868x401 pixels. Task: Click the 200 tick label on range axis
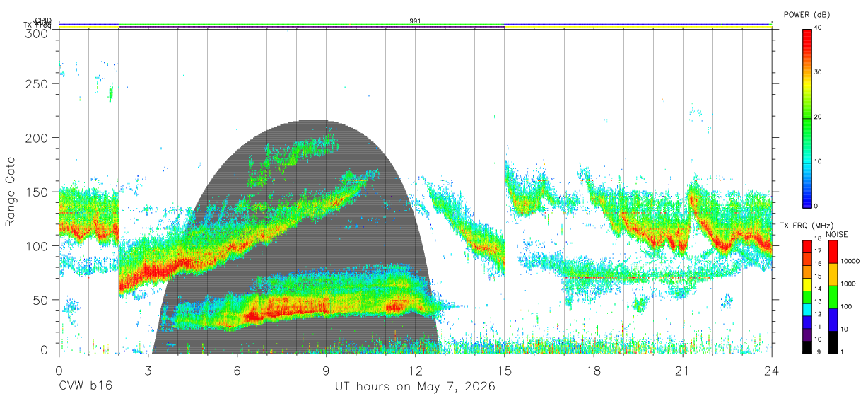[38, 137]
